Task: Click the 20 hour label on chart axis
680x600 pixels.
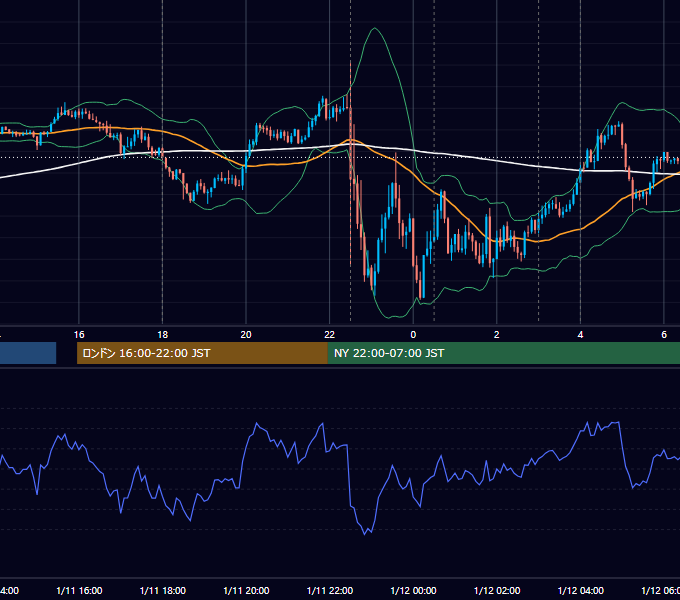Action: [x=246, y=335]
